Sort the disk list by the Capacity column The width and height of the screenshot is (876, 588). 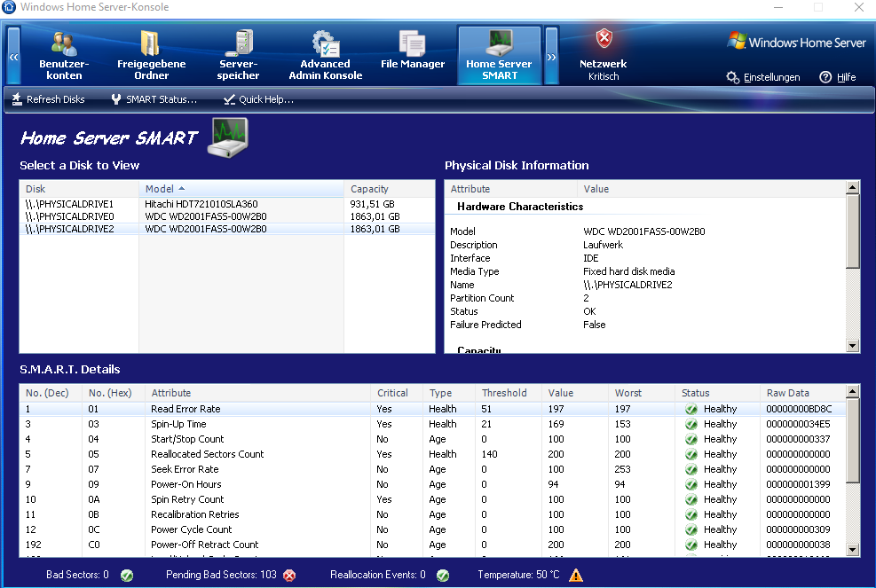tap(390, 189)
